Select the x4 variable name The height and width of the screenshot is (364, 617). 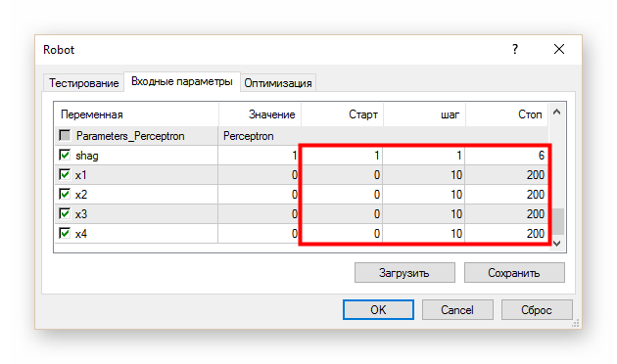point(81,234)
